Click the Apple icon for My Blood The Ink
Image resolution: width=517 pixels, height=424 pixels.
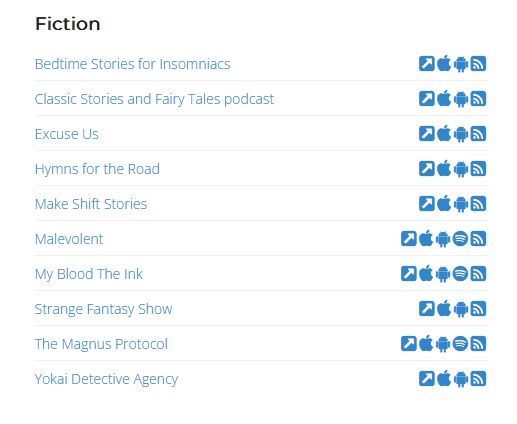(x=426, y=274)
